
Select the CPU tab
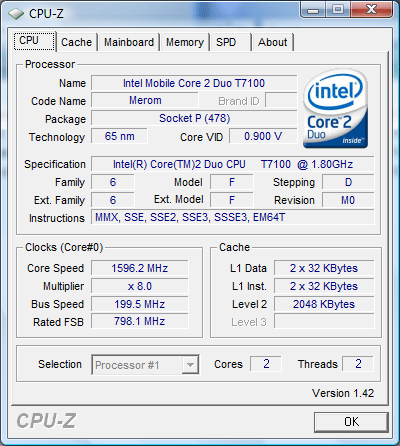pos(34,41)
